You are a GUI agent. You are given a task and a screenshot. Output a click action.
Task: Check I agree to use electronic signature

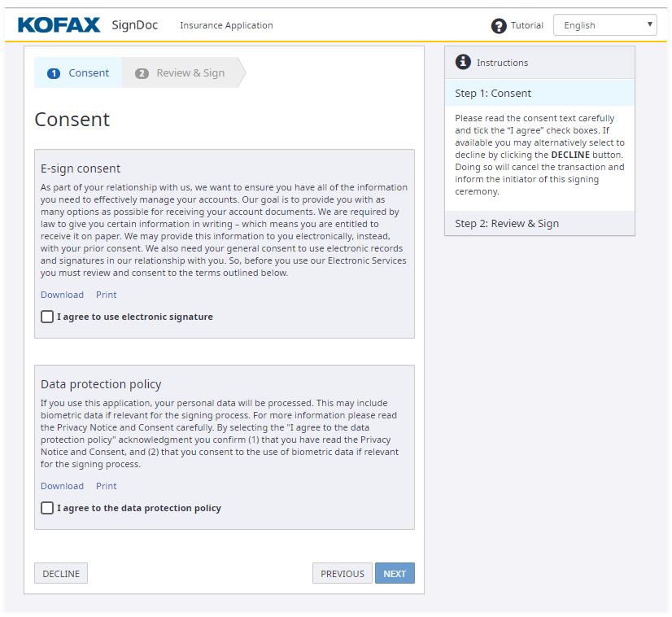click(x=47, y=317)
